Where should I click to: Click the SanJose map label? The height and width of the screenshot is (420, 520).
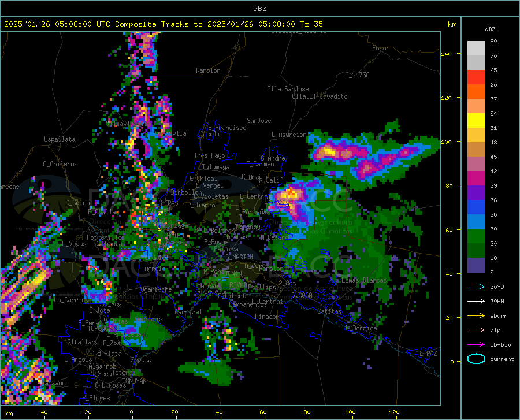(x=259, y=121)
